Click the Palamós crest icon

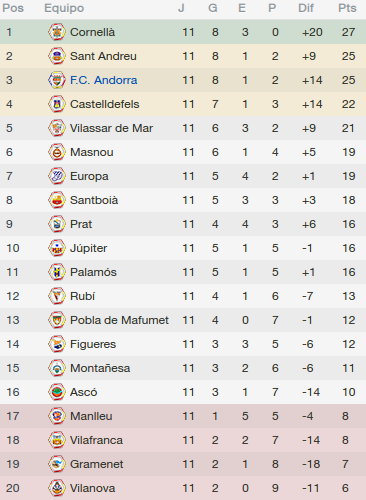click(57, 272)
